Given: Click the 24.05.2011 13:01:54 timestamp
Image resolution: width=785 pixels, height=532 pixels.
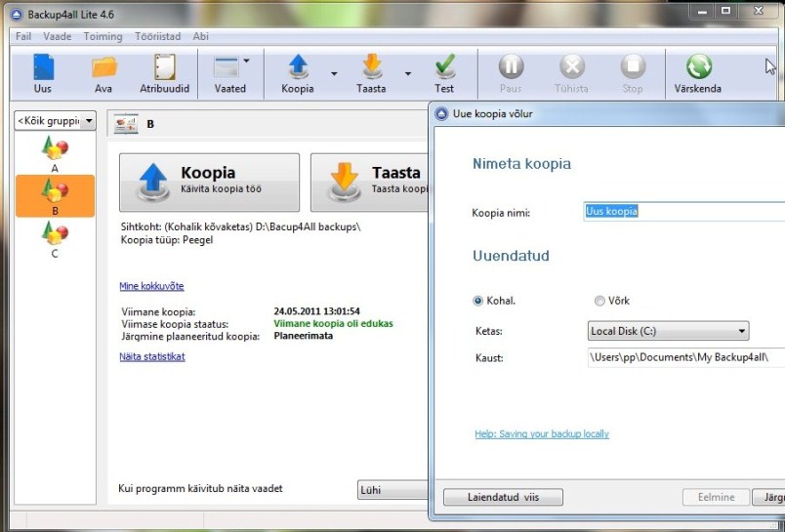Looking at the screenshot, I should [x=316, y=311].
